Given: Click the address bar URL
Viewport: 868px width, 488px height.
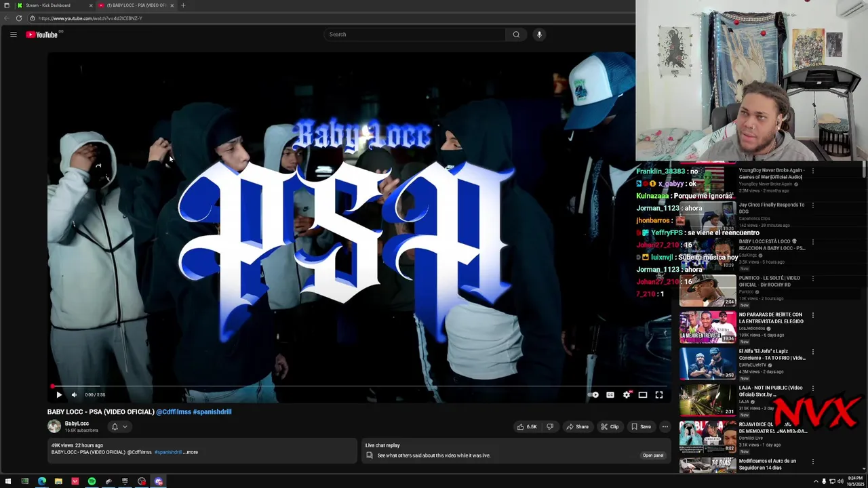Looking at the screenshot, I should (x=90, y=18).
